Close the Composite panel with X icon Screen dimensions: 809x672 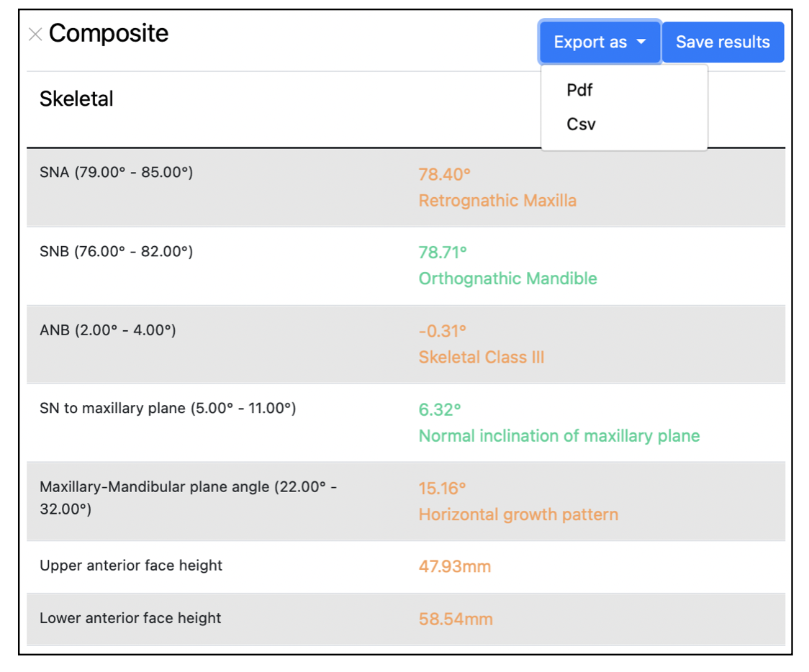[35, 35]
